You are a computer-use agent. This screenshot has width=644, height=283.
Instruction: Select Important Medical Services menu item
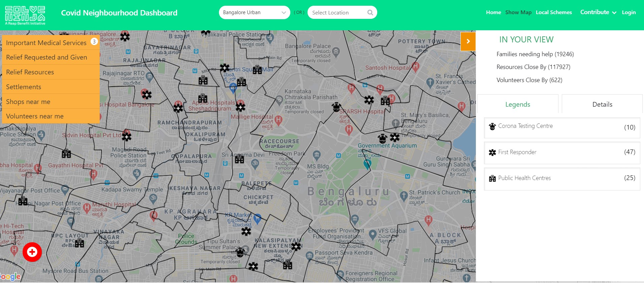coord(51,42)
